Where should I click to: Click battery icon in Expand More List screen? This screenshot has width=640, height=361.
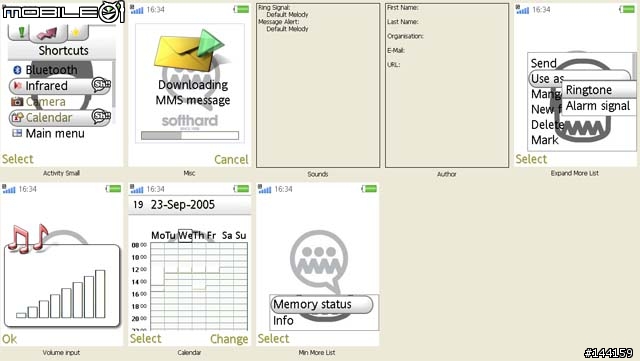[x=627, y=9]
